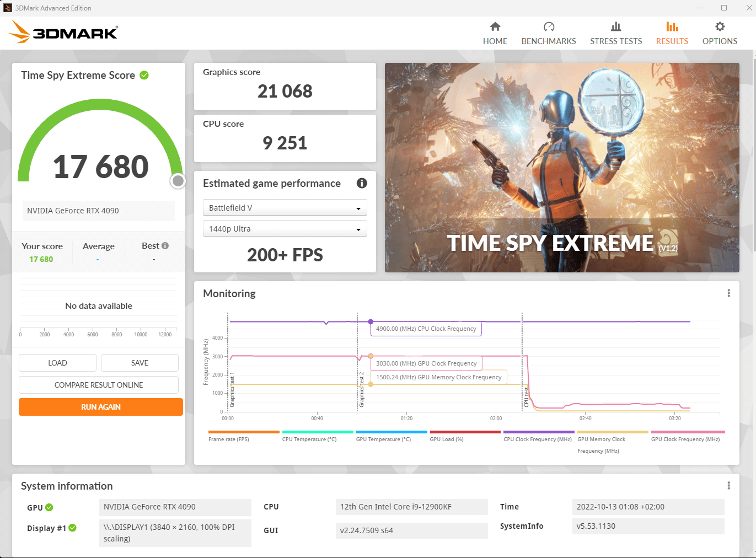
Task: Open the Battlefield V game dropdown
Action: (x=285, y=208)
